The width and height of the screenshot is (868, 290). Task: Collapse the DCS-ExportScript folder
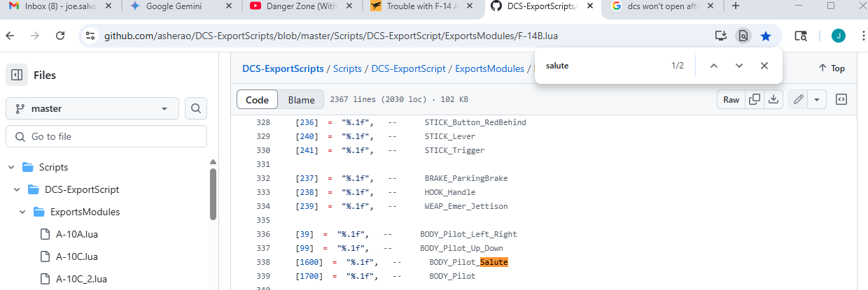(x=17, y=189)
